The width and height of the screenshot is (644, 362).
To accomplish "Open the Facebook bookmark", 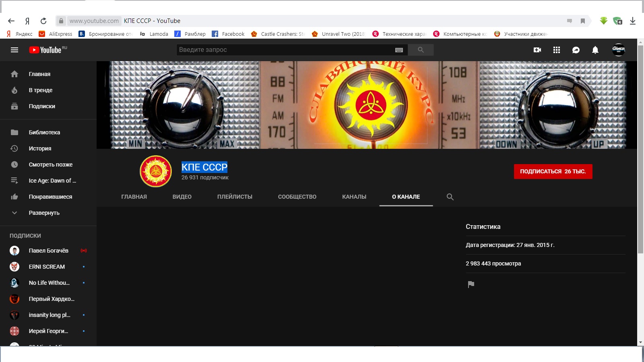I will 228,34.
